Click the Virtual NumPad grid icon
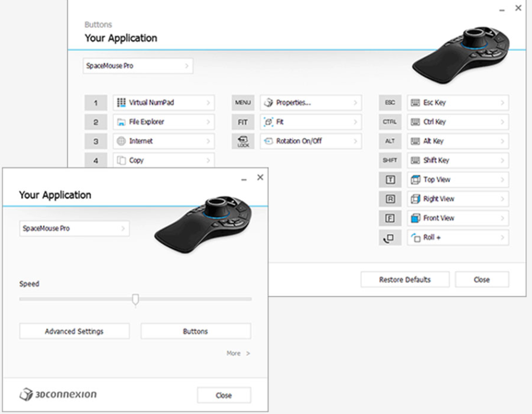 (x=121, y=103)
